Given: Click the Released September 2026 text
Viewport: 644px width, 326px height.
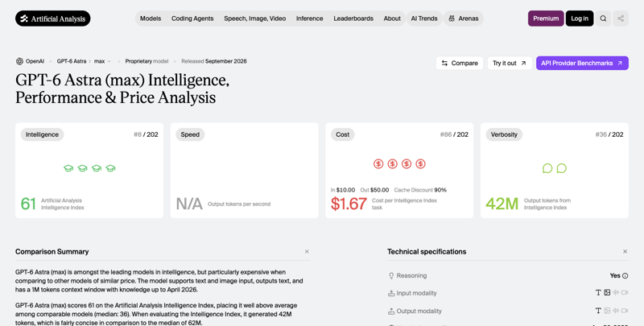Looking at the screenshot, I should tap(214, 61).
